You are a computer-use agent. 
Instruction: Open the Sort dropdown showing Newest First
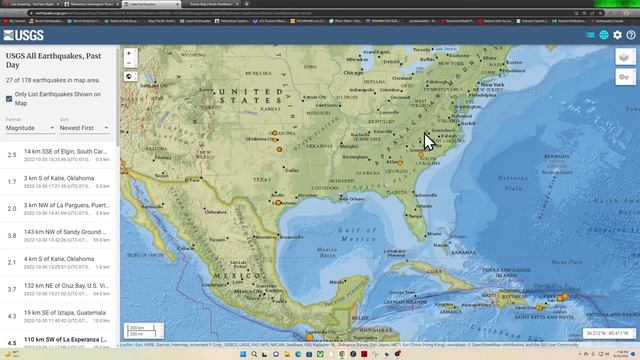[x=84, y=128]
